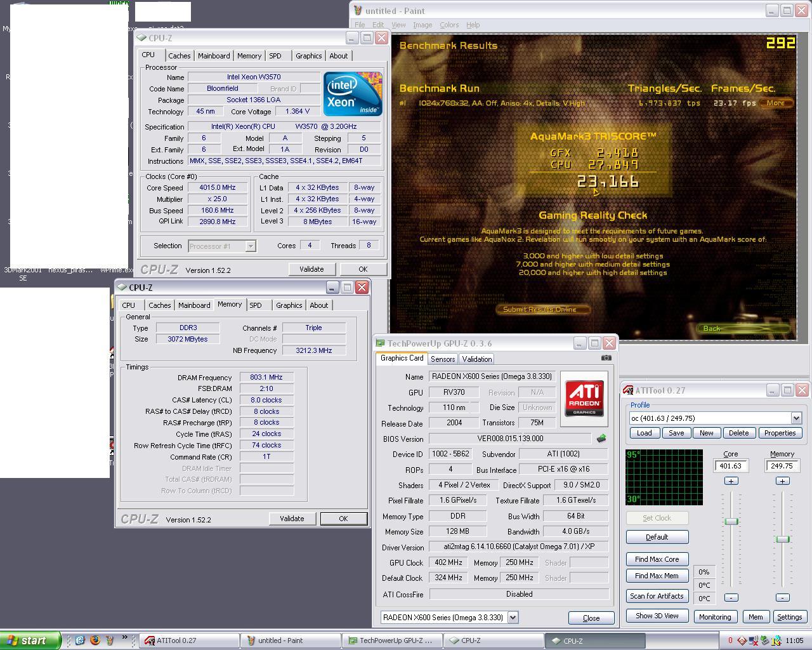812x650 pixels.
Task: Open Paint's File menu
Action: coord(360,25)
